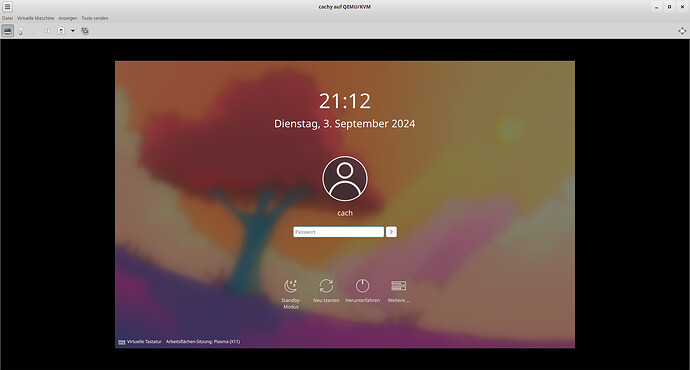Open Arbeitsflächen-Sitzung session selector

(x=203, y=341)
